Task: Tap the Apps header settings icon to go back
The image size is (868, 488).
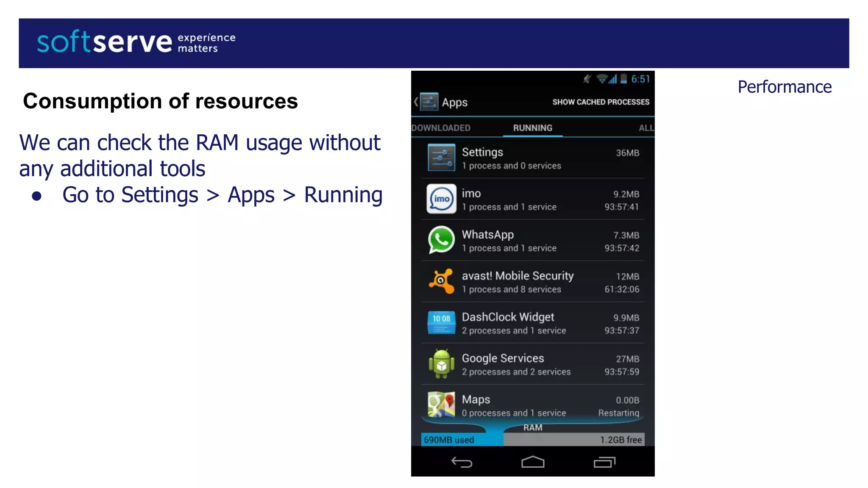Action: coord(428,102)
